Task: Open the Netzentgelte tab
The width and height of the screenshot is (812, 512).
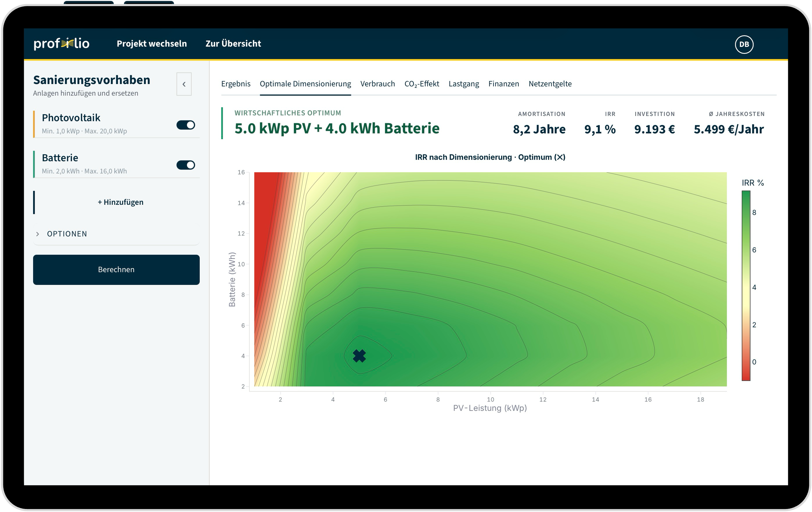Action: (x=550, y=84)
